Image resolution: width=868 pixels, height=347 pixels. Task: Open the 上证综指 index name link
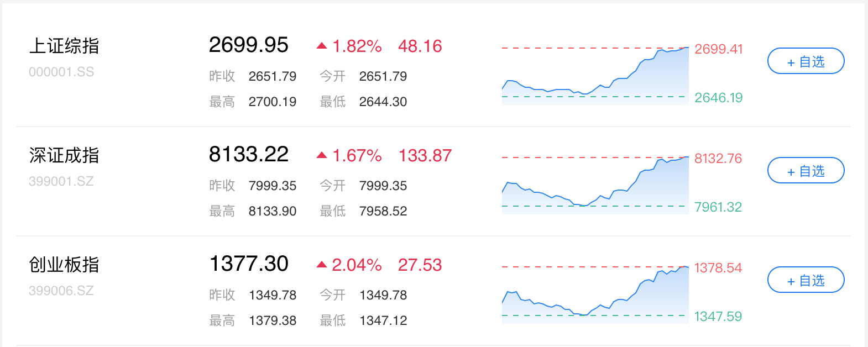click(x=64, y=46)
